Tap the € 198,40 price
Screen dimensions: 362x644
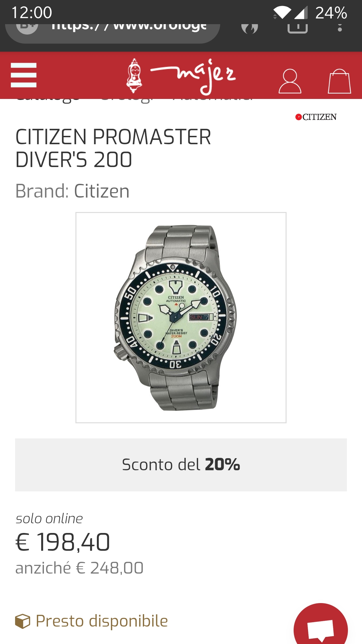click(x=63, y=542)
